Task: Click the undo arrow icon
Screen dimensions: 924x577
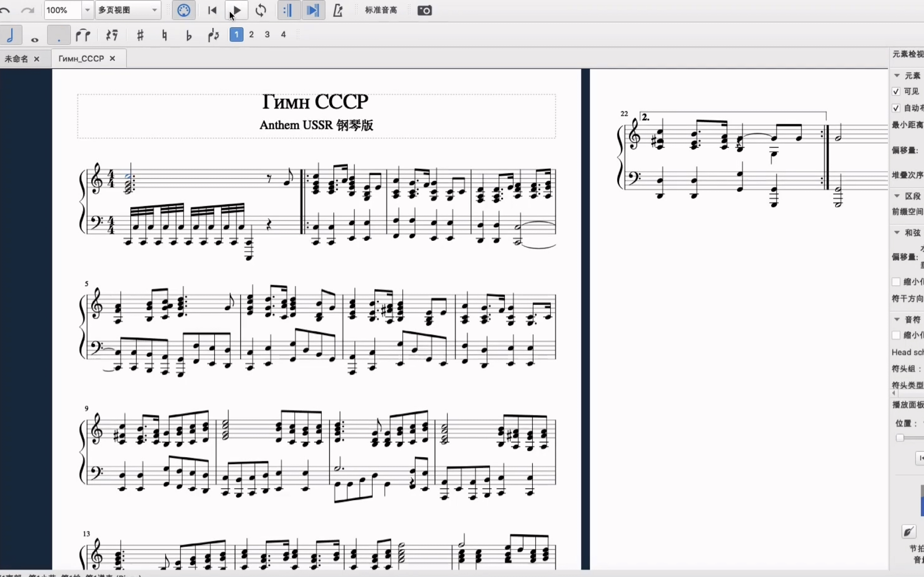Action: point(4,10)
